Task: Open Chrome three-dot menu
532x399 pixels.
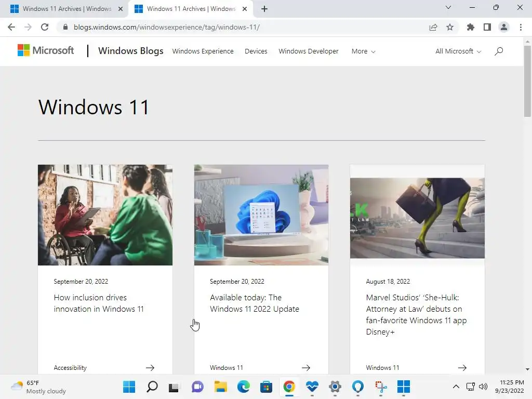Action: (x=521, y=27)
